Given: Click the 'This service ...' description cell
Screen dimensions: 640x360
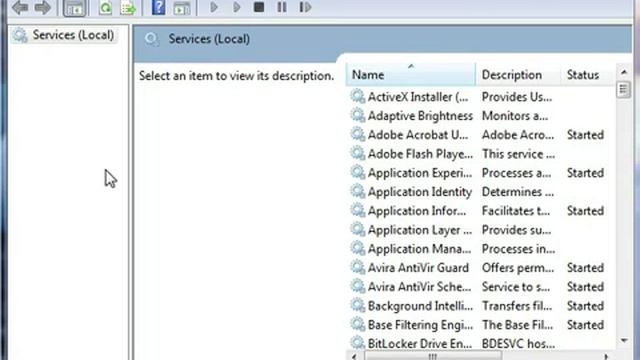Looking at the screenshot, I should coord(518,154).
